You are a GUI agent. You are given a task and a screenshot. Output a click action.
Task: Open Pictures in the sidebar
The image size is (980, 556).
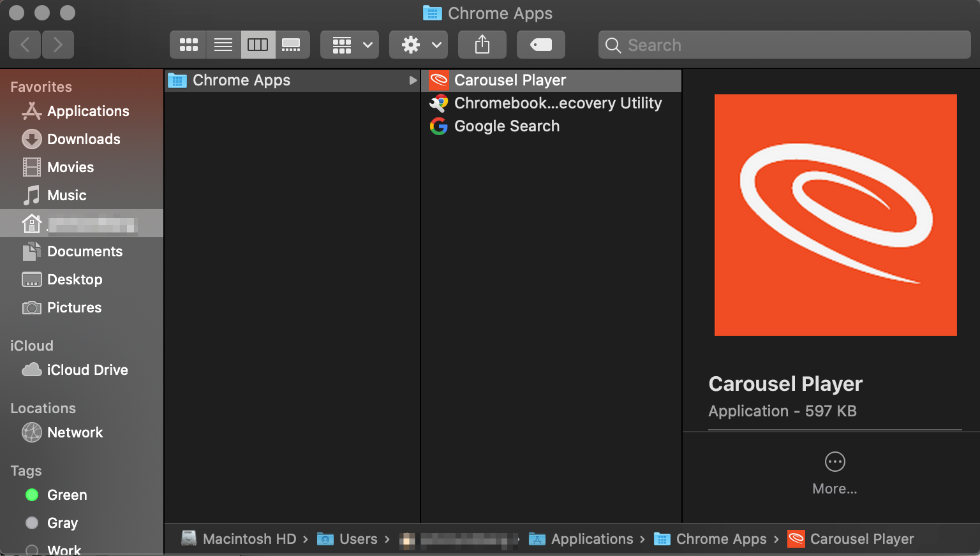tap(82, 307)
